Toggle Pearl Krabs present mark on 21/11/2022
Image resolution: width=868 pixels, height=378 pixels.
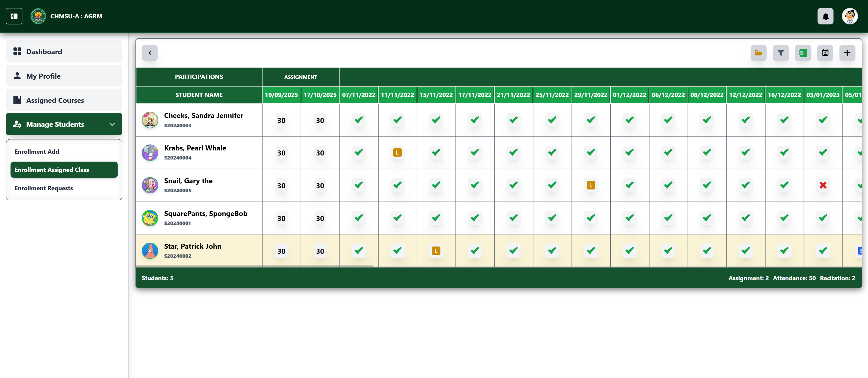(x=513, y=152)
